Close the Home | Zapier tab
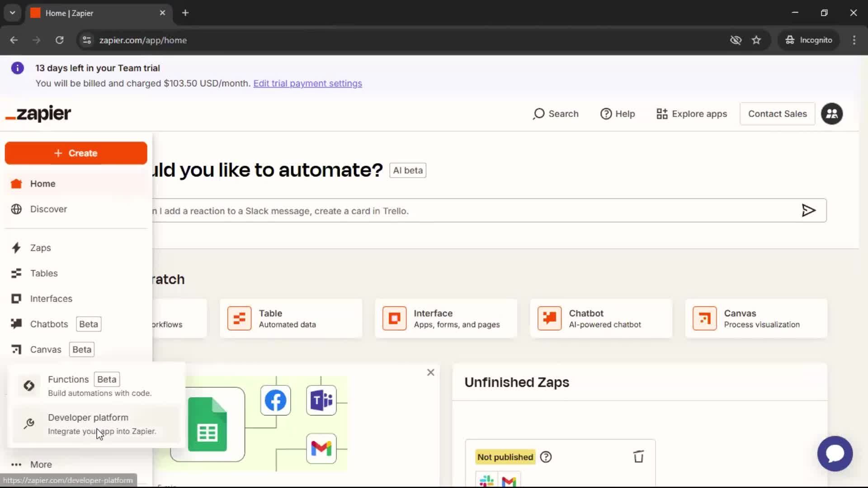868x488 pixels. 162,13
